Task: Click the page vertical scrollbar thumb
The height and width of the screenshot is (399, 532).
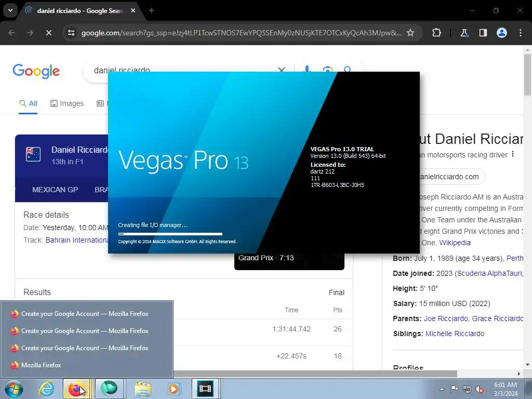Action: coord(528,74)
